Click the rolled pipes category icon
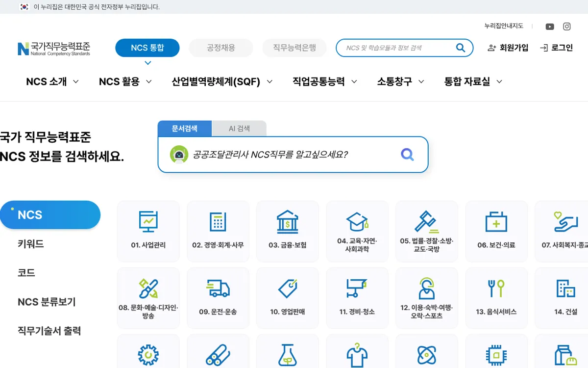Screen dimensions: 588x368 (218, 355)
